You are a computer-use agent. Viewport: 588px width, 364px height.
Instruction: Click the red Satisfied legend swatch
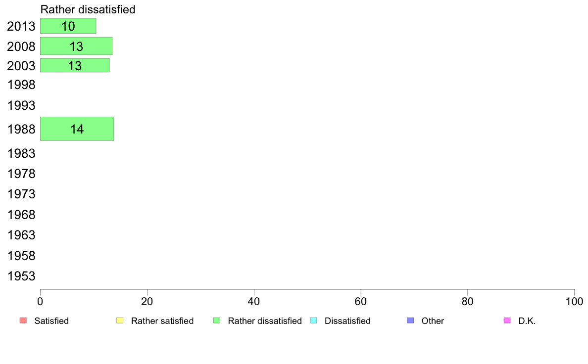point(23,320)
